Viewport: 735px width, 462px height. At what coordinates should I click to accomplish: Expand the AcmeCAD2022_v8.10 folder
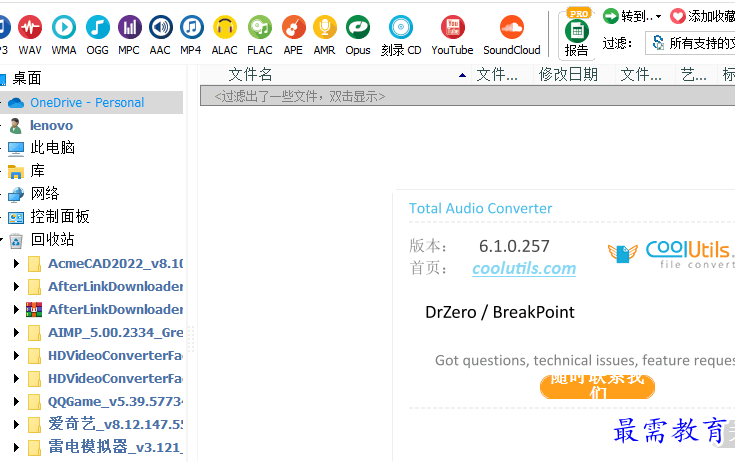pyautogui.click(x=16, y=263)
